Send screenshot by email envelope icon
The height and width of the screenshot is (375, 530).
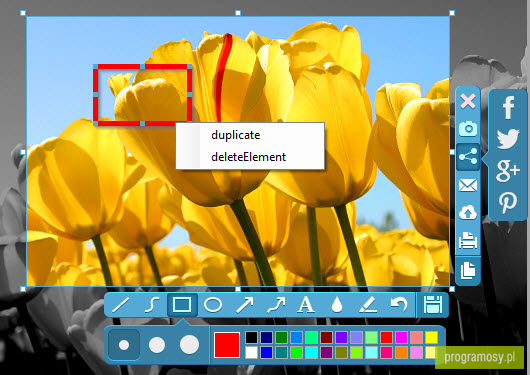pyautogui.click(x=468, y=185)
